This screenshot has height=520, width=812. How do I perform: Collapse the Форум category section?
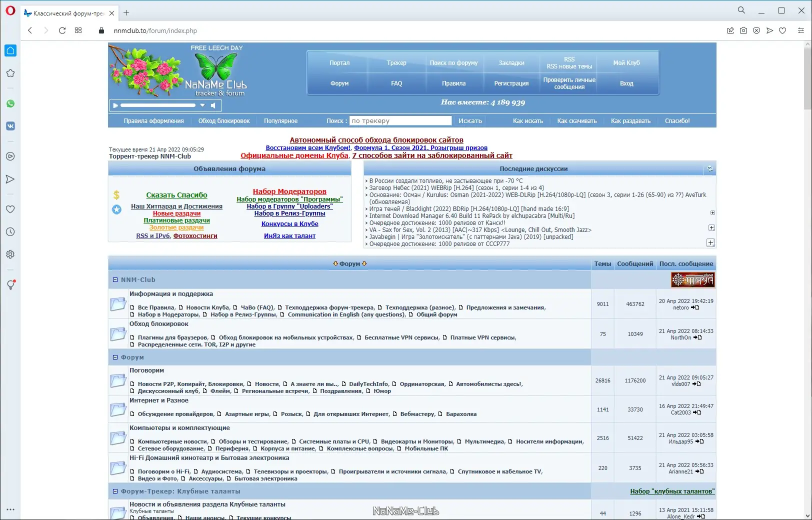pyautogui.click(x=115, y=357)
